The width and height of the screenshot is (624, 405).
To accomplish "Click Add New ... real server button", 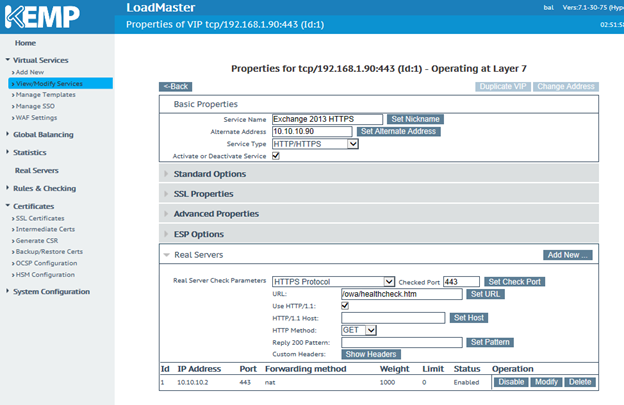I will pos(567,255).
